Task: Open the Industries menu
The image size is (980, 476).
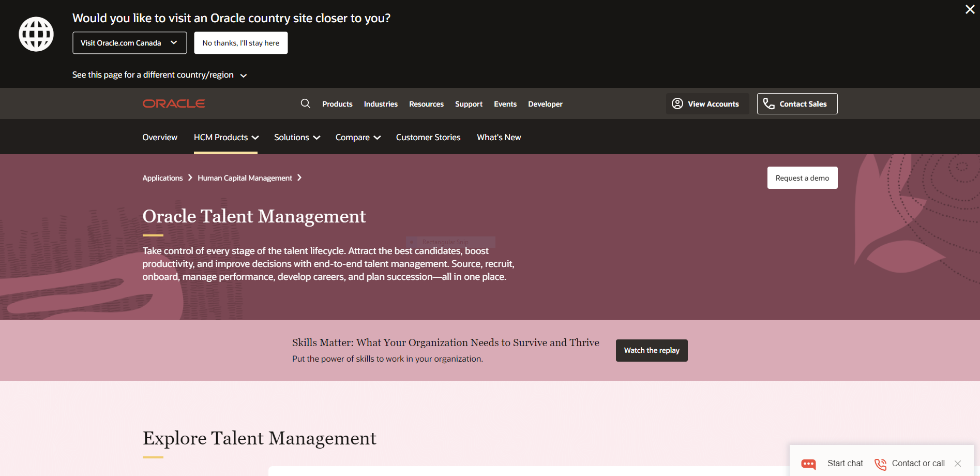Action: (381, 104)
